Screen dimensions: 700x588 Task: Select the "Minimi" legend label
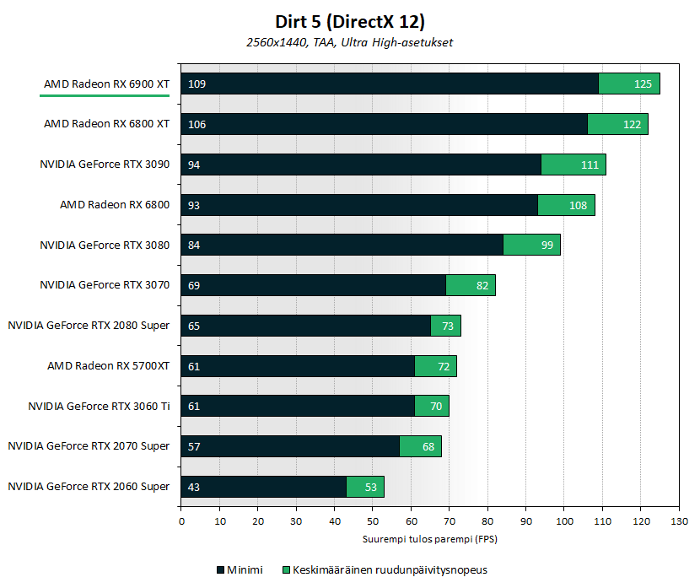click(245, 570)
